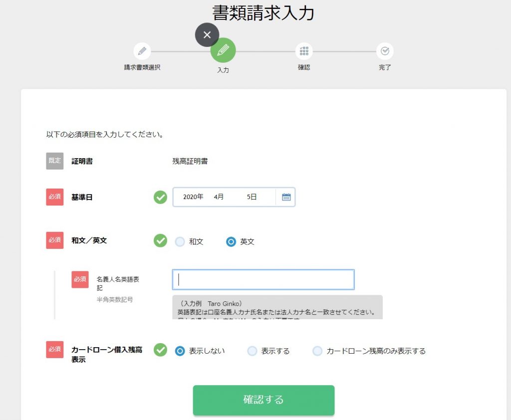Click green checkmark beside 基準日
Viewport: 511px width, 420px height.
[x=160, y=197]
